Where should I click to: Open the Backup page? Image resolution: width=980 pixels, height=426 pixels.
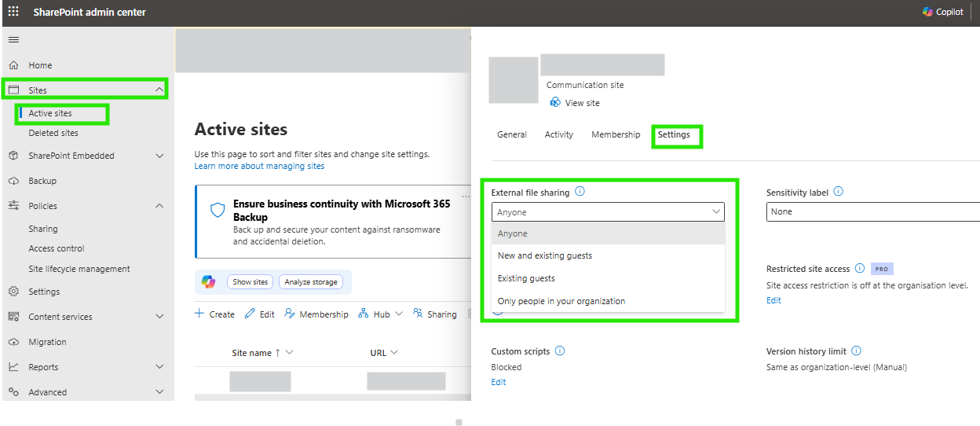point(42,181)
